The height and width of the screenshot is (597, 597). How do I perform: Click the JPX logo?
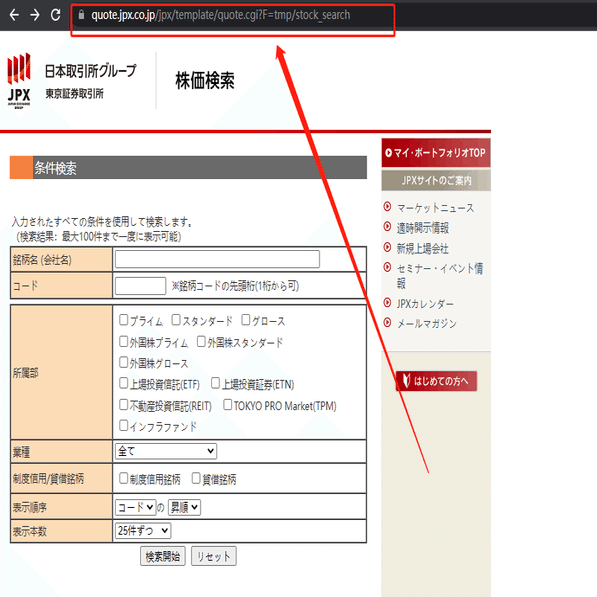[x=19, y=80]
